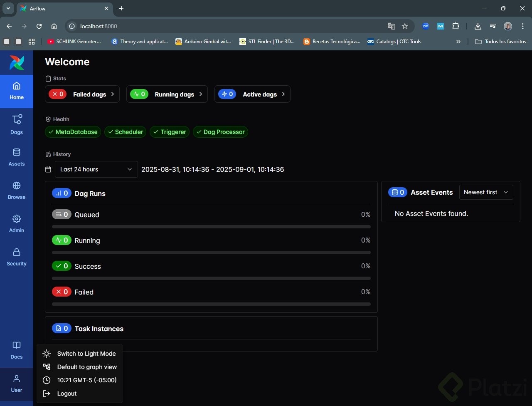The height and width of the screenshot is (406, 532).
Task: View Running dags stat
Action: [167, 94]
